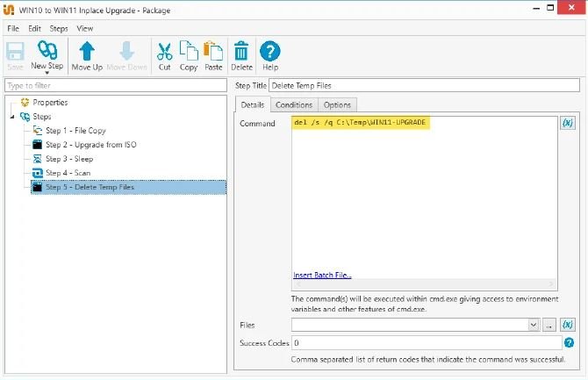Insert variable into the Files field

[568, 325]
